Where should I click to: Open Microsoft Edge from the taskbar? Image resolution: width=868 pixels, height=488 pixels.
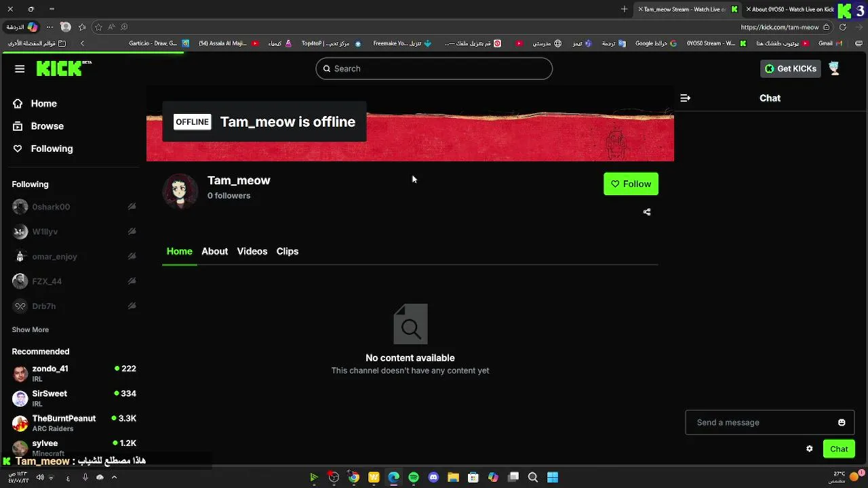coord(393,477)
